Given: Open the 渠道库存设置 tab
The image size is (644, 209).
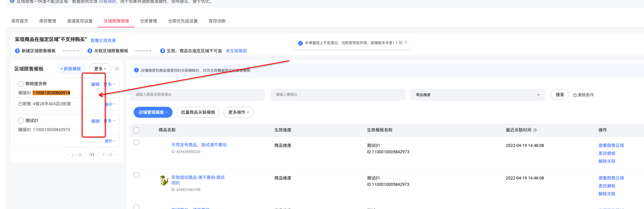Looking at the screenshot, I should 80,21.
